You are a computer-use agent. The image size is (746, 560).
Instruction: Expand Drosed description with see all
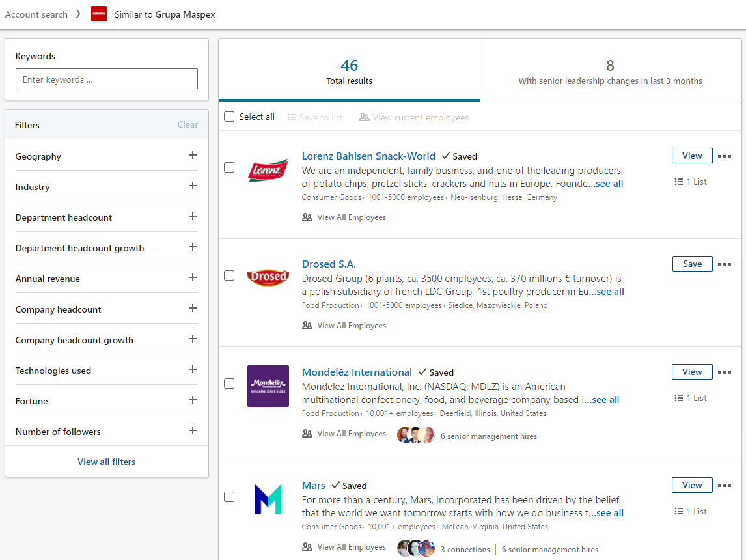[x=607, y=292]
